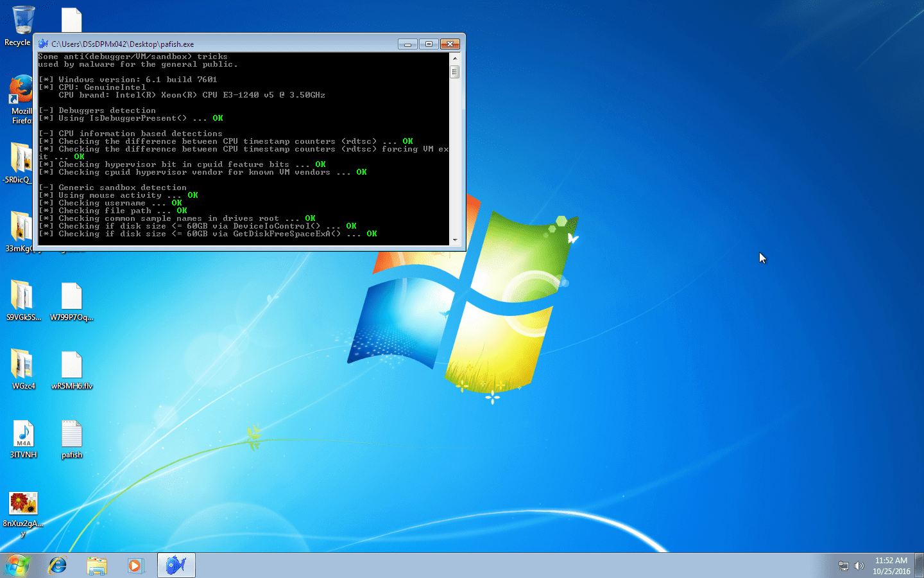Click the 'CPU information based detections' heading
The image size is (924, 578).
click(130, 134)
